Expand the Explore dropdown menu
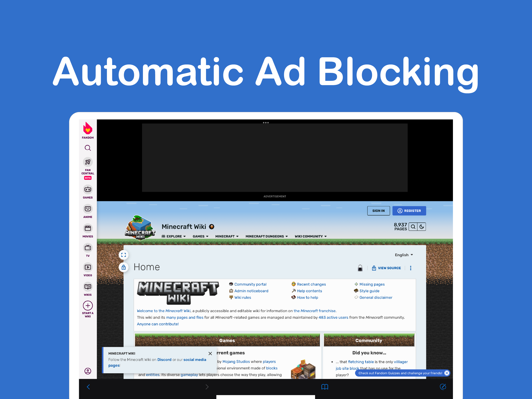Viewport: 532px width, 399px height. (x=174, y=236)
